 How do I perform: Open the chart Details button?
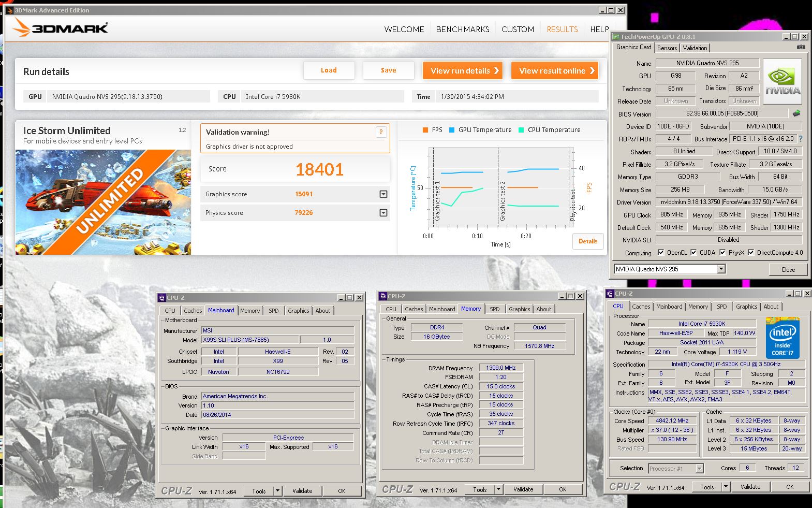pos(588,241)
